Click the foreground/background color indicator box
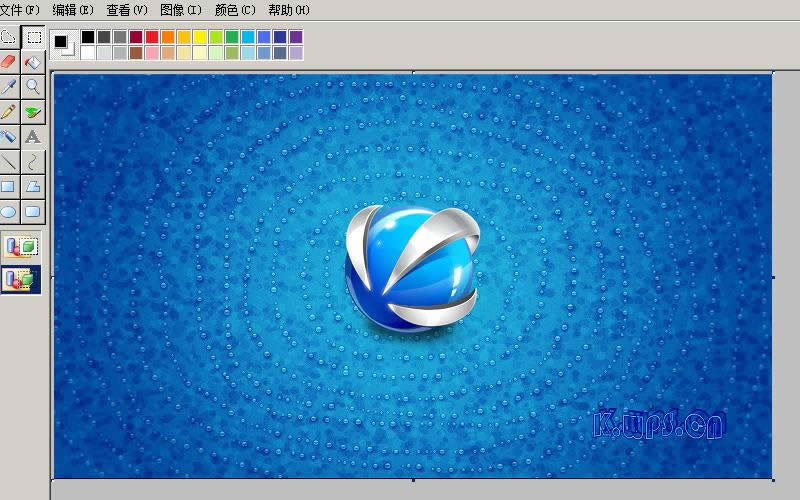 coord(64,45)
